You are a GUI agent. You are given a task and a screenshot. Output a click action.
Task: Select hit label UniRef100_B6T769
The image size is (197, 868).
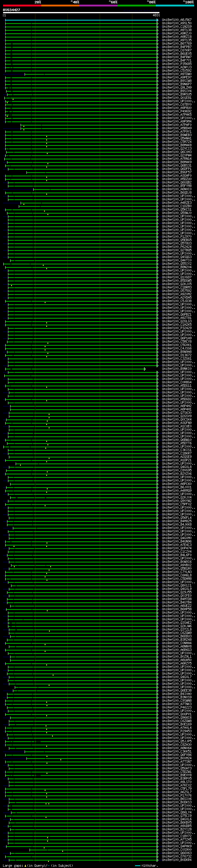pyautogui.click(x=177, y=43)
